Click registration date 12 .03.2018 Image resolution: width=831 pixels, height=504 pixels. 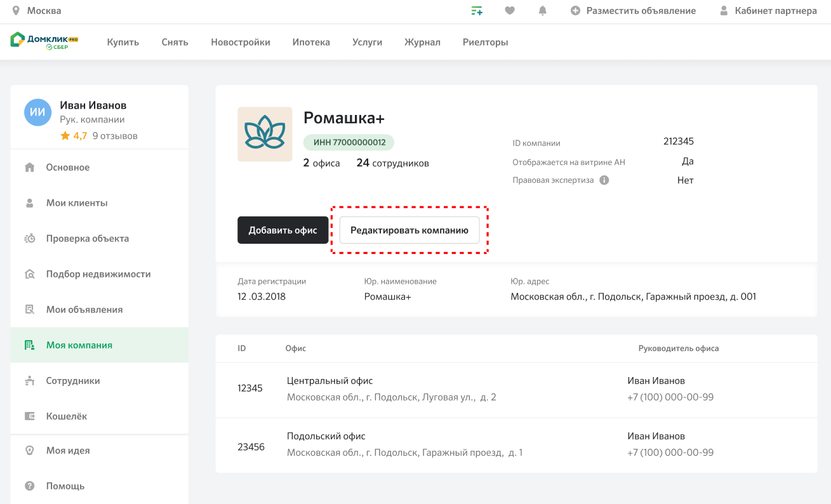click(x=262, y=296)
